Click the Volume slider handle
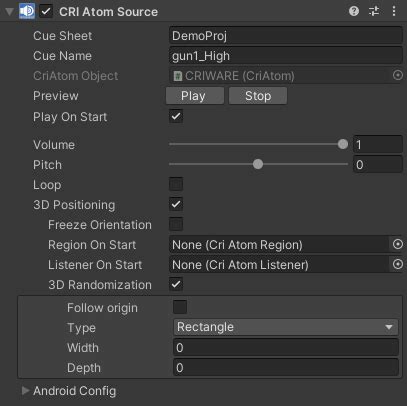The height and width of the screenshot is (406, 407). pyautogui.click(x=343, y=144)
